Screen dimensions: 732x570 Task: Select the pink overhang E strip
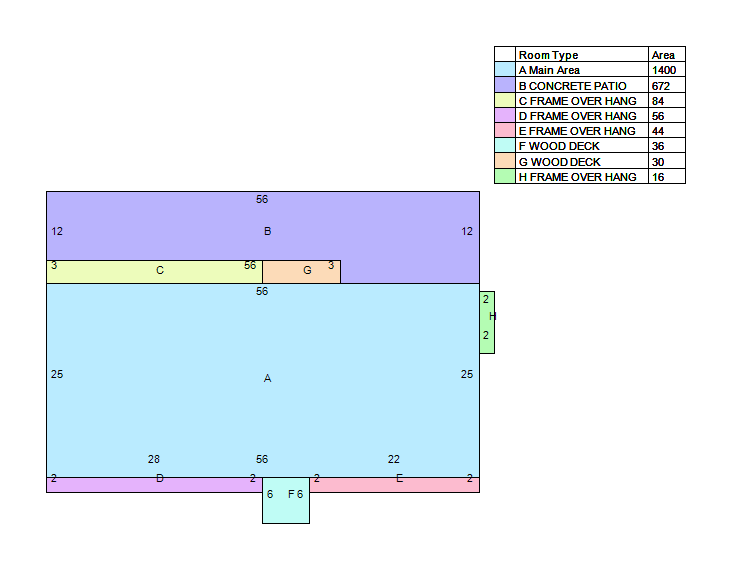coord(394,485)
